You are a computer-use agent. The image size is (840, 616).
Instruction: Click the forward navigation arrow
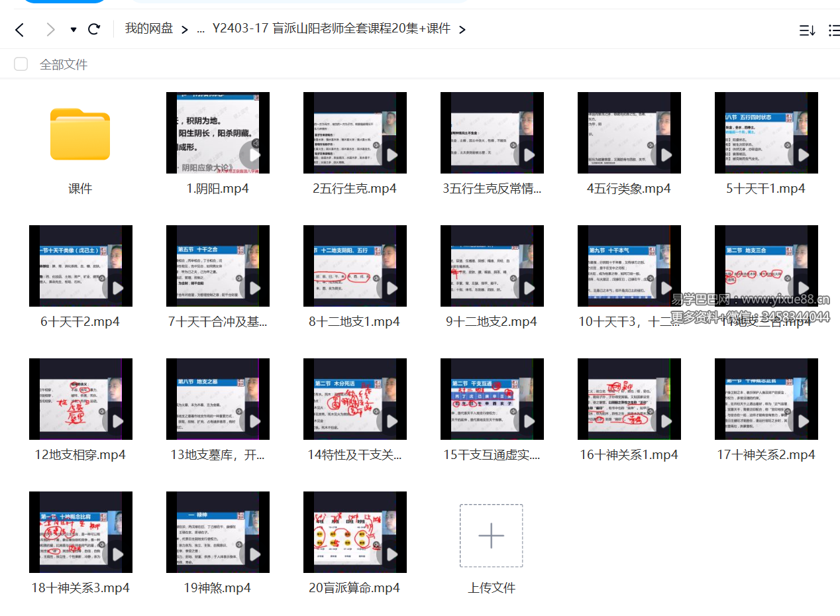coord(51,29)
